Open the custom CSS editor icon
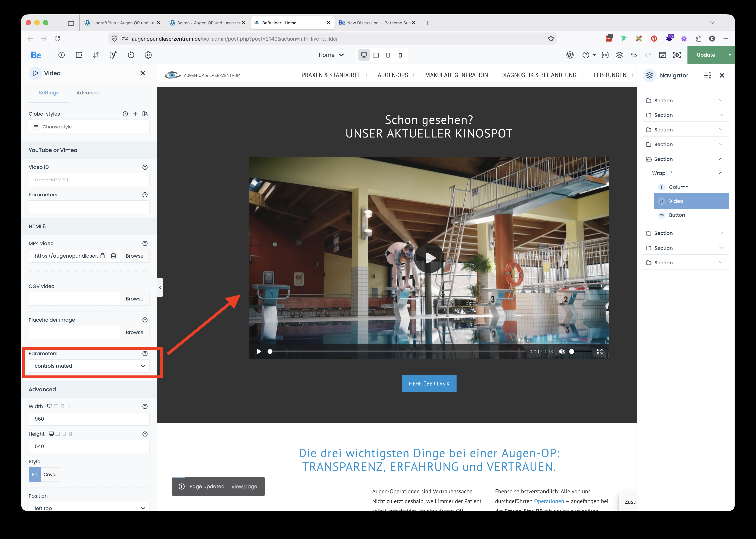 coord(605,55)
